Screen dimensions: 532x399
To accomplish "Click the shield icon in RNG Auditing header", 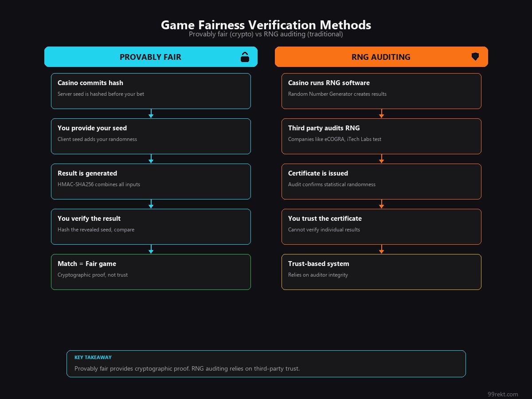I will coord(475,57).
